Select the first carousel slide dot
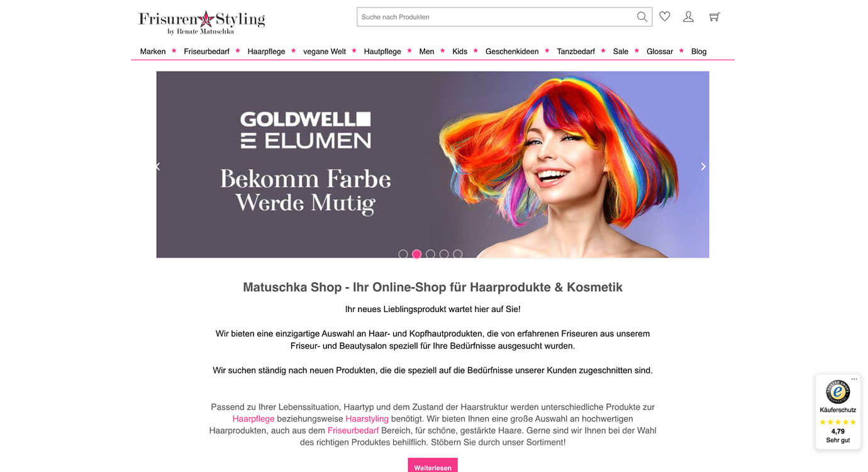Screen dimensions: 868x472 [403, 254]
